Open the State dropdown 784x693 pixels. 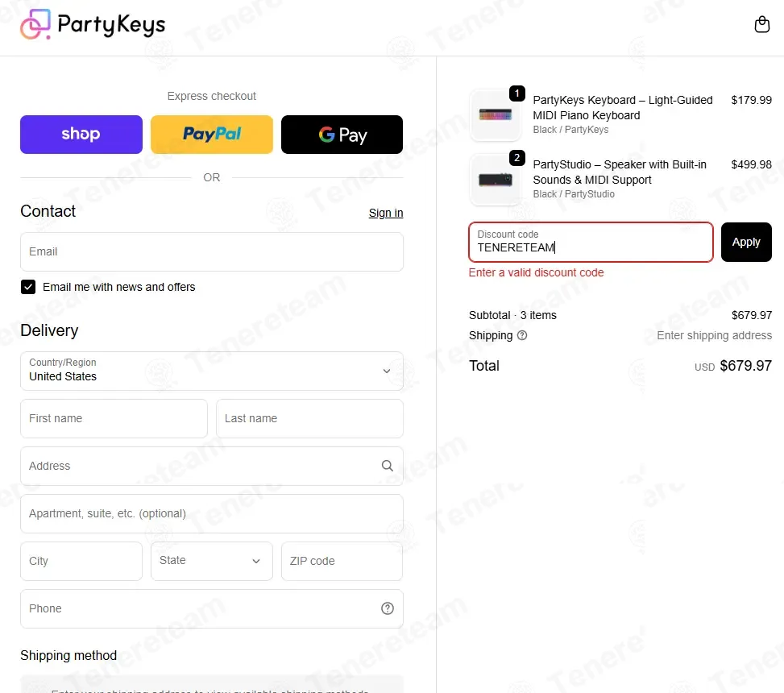pos(211,561)
